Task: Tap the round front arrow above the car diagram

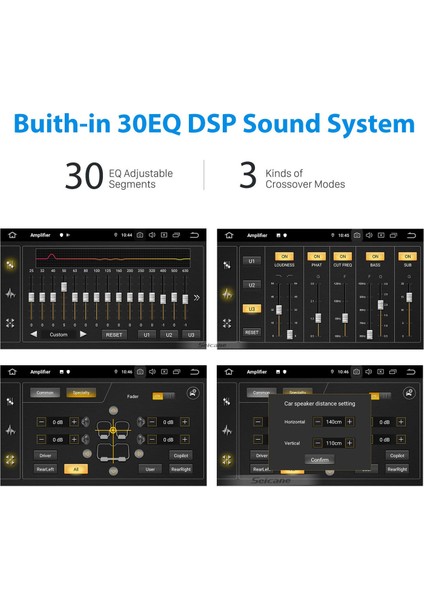Action: click(113, 411)
